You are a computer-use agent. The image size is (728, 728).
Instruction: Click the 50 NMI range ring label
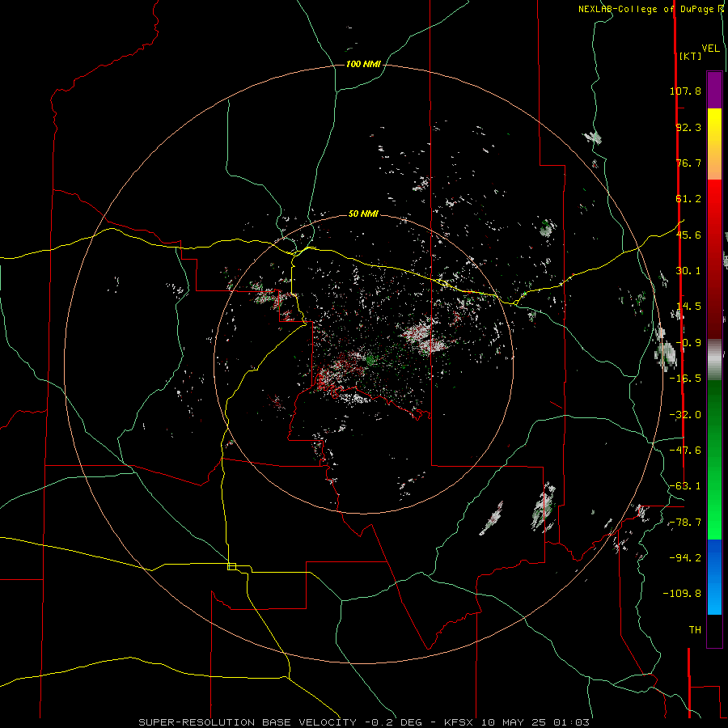363,214
